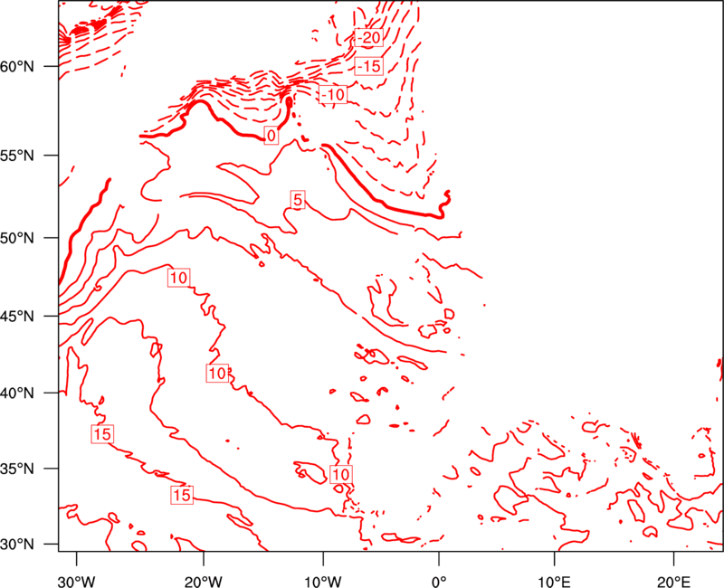724x588 pixels.
Task: Click the 55°N latitude axis label
Action: (17, 156)
